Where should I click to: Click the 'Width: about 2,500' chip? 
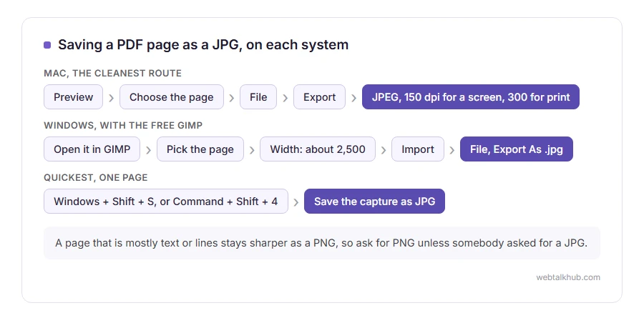[x=318, y=149]
